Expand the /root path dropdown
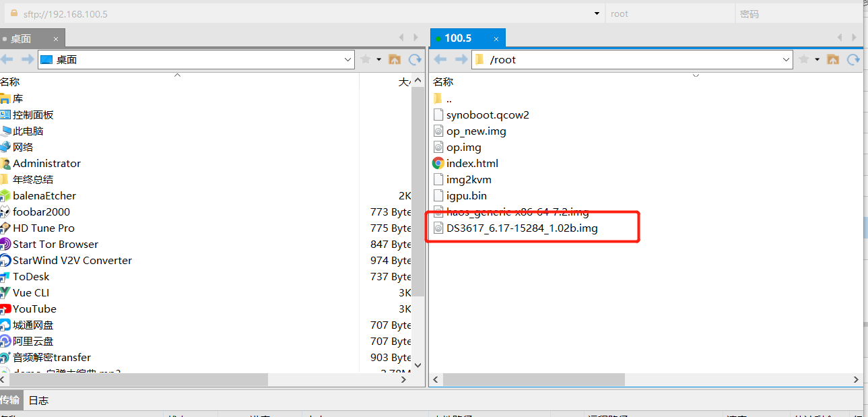 point(787,60)
